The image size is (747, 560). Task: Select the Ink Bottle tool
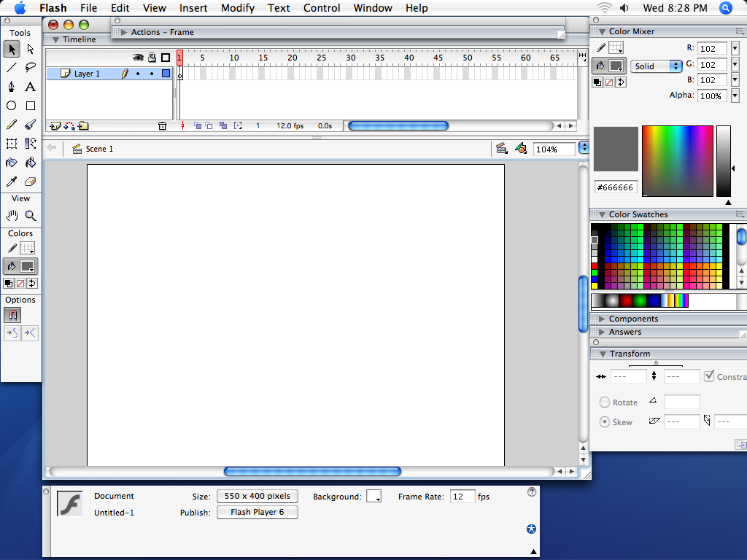[12, 163]
